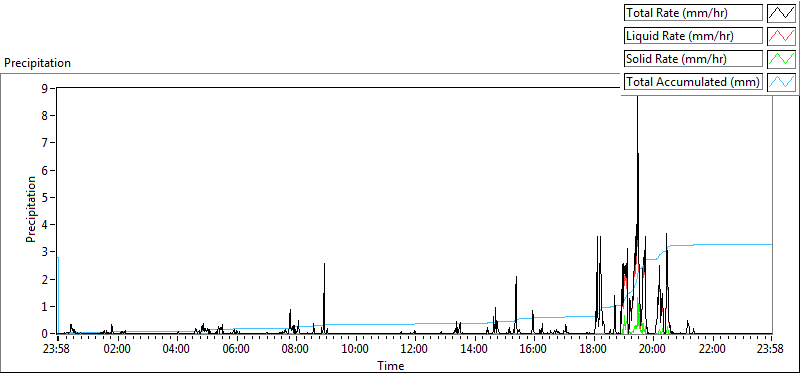Click the 10:00 tick label on time axis
Image resolution: width=800 pixels, height=373 pixels.
coord(356,350)
